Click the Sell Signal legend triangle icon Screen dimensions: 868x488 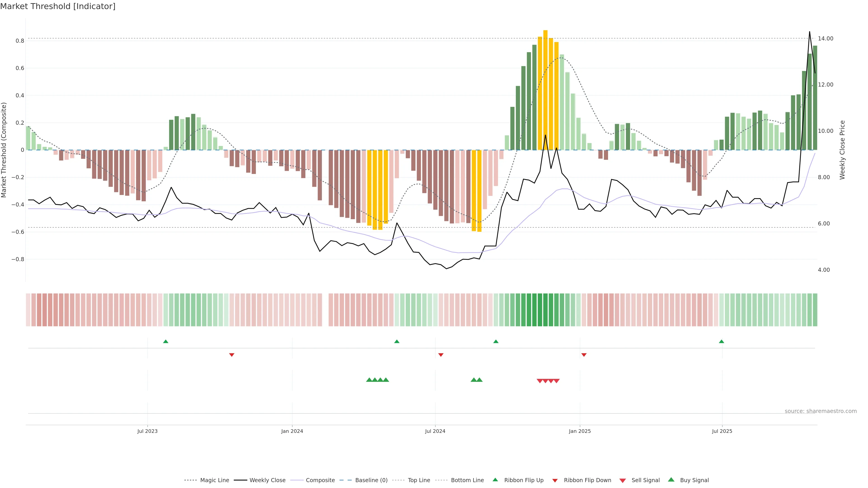622,480
